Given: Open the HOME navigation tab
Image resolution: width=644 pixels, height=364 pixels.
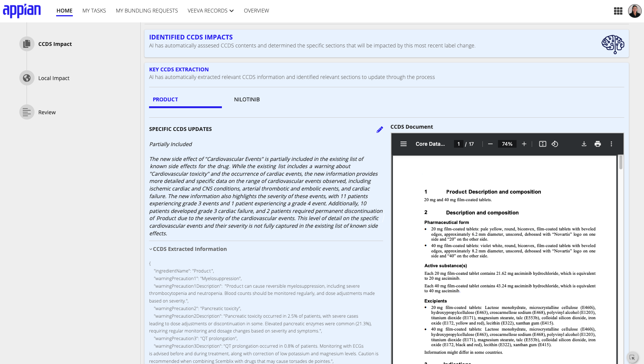Looking at the screenshot, I should pos(64,11).
